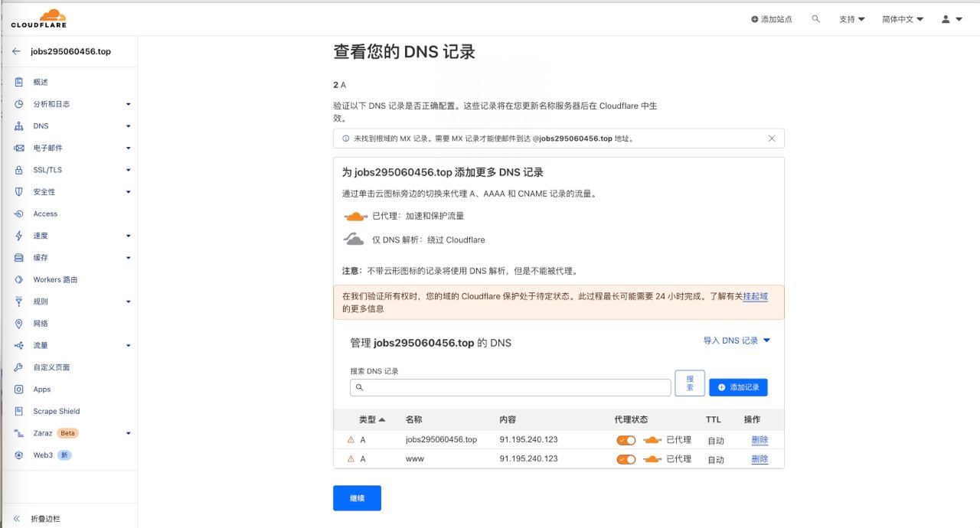Expand the 速度 submenu arrow
This screenshot has height=528, width=980.
click(129, 236)
